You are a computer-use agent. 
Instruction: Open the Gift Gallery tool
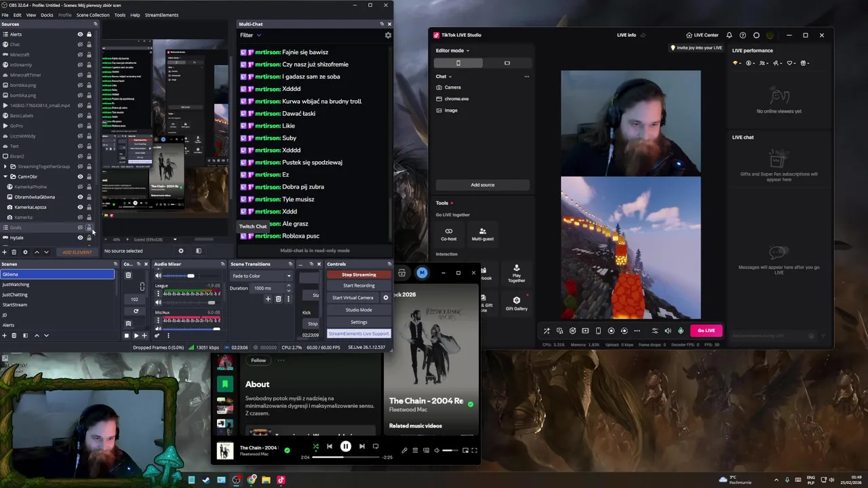pos(516,304)
